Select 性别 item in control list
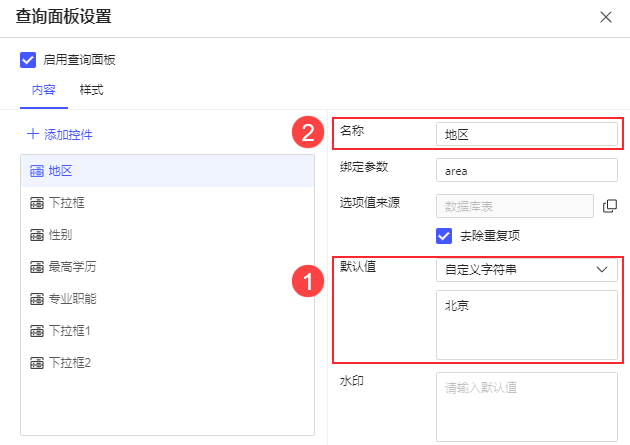Screen dimensions: 630x445 click(x=62, y=235)
